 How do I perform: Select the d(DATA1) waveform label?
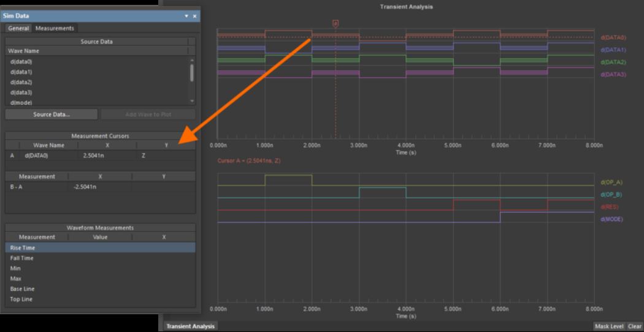(613, 50)
